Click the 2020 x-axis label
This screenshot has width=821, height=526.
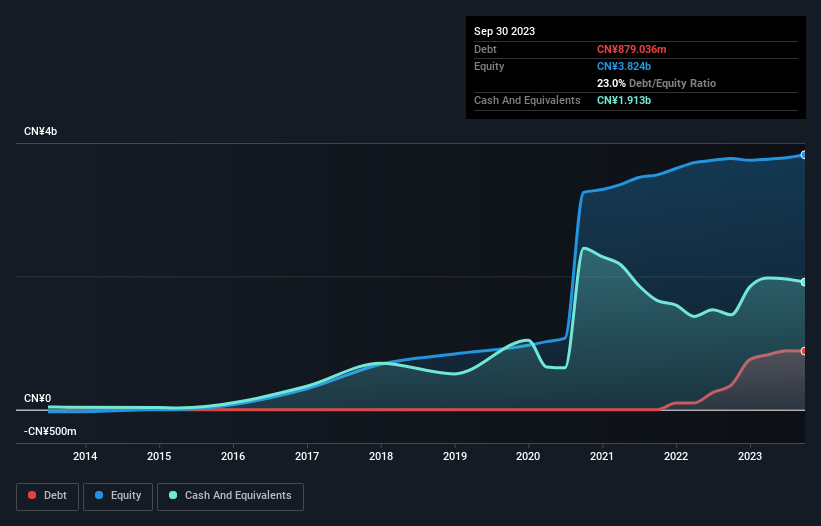[528, 456]
